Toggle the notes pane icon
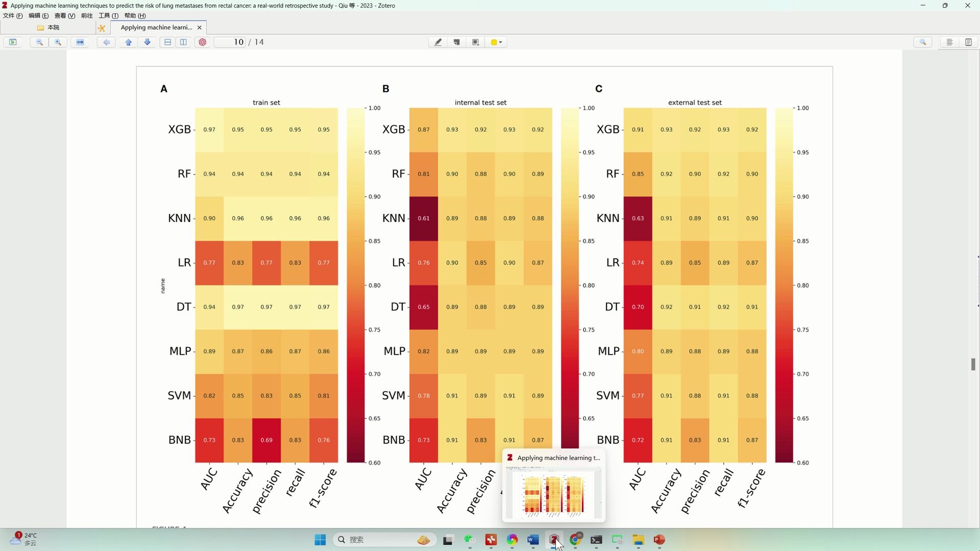The image size is (980, 551). [968, 42]
